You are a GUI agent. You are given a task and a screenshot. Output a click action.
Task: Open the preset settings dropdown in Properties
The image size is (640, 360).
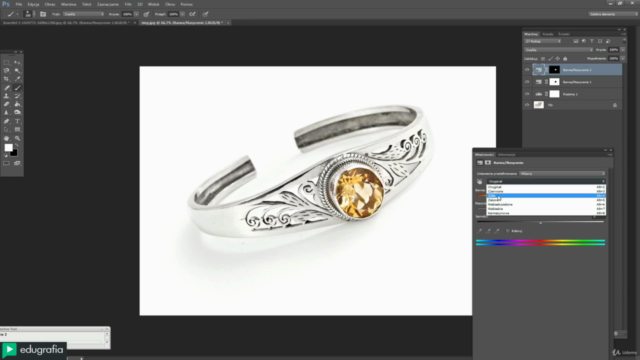coord(562,174)
